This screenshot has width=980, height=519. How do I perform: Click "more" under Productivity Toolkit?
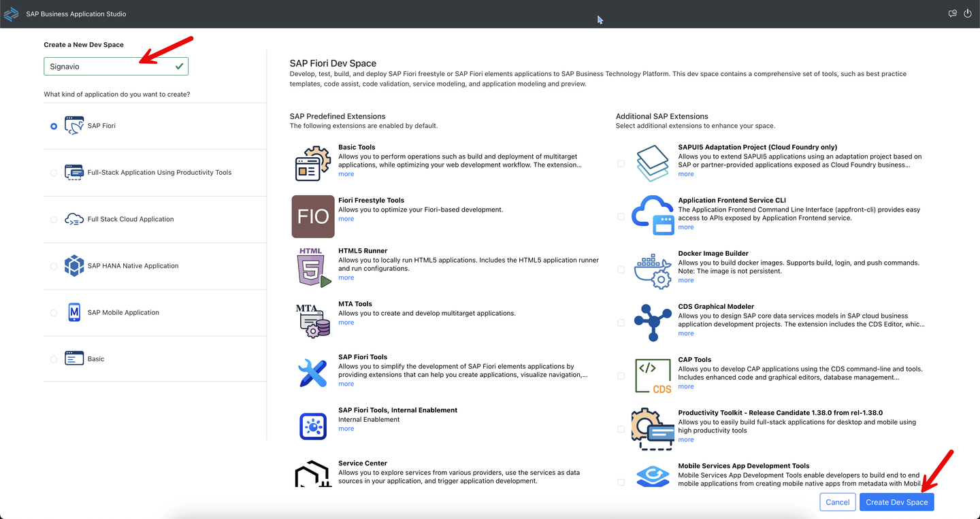[x=686, y=439]
